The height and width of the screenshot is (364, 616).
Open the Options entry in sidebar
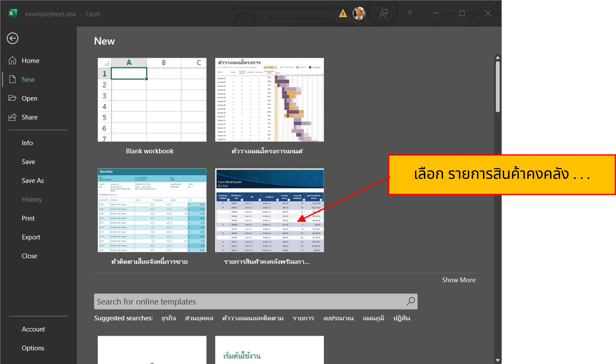click(x=33, y=348)
